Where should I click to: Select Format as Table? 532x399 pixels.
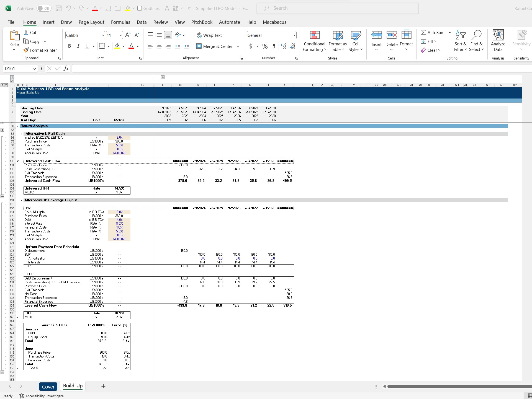point(337,41)
